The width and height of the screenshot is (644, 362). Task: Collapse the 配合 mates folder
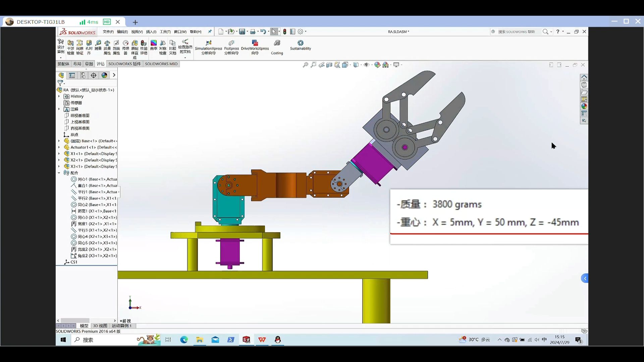tap(59, 173)
